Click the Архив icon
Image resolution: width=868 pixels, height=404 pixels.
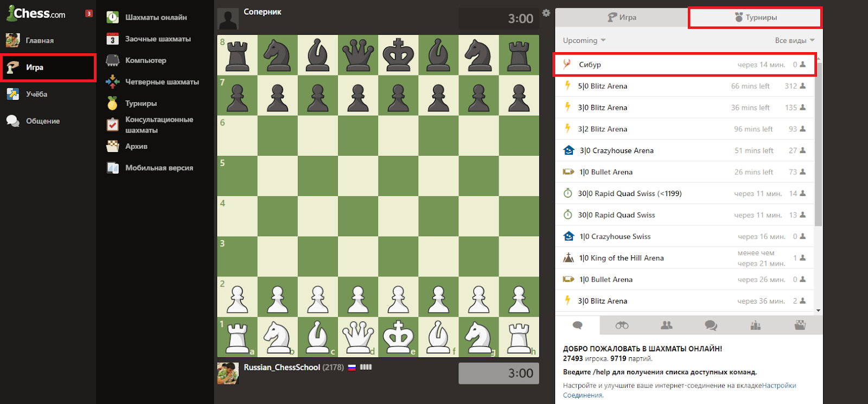pyautogui.click(x=112, y=146)
